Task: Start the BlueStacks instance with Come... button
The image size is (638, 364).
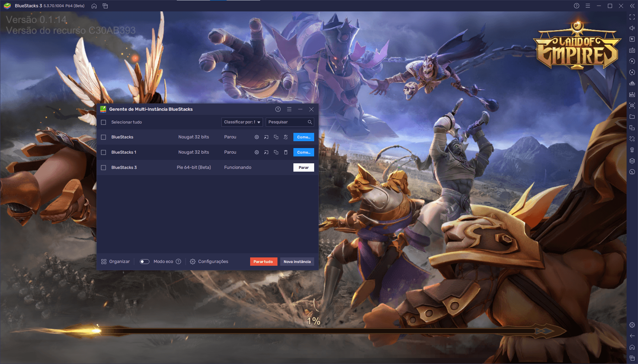Action: [x=304, y=137]
